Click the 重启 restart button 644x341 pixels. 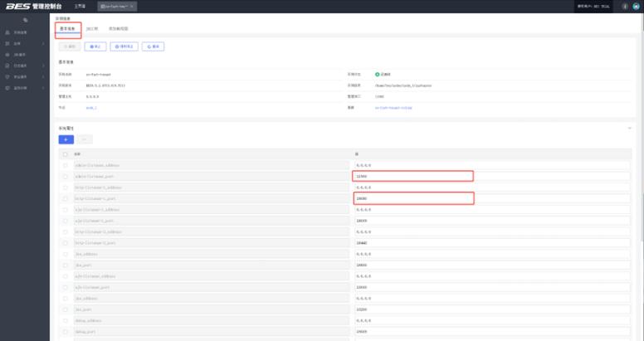click(x=154, y=46)
